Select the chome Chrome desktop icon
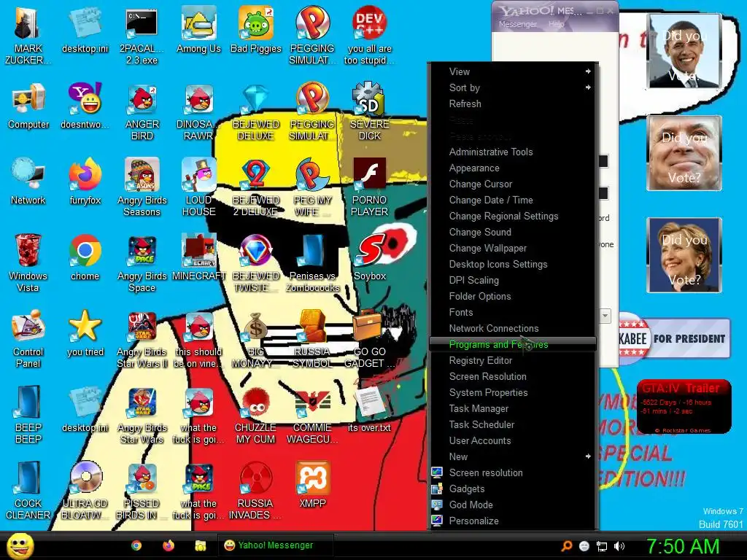Viewport: 747px width, 560px height. click(x=85, y=257)
